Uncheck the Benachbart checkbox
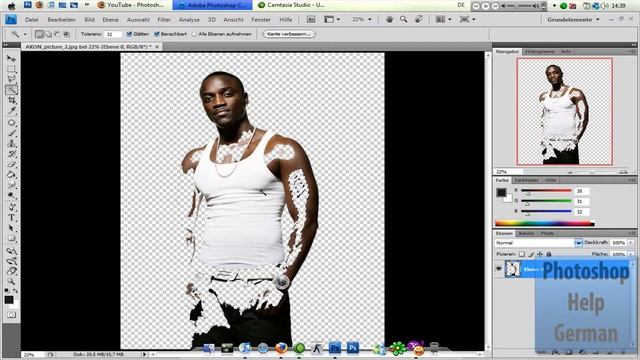The width and height of the screenshot is (640, 360). (x=157, y=34)
